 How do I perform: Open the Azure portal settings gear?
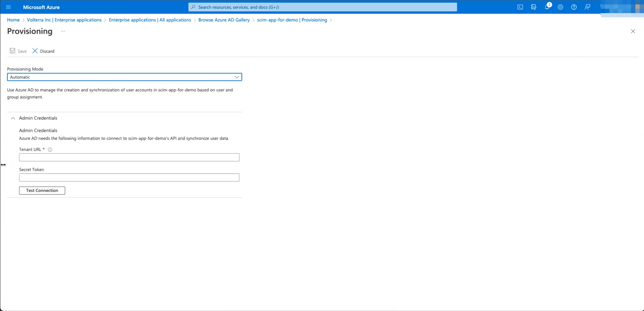pyautogui.click(x=560, y=7)
